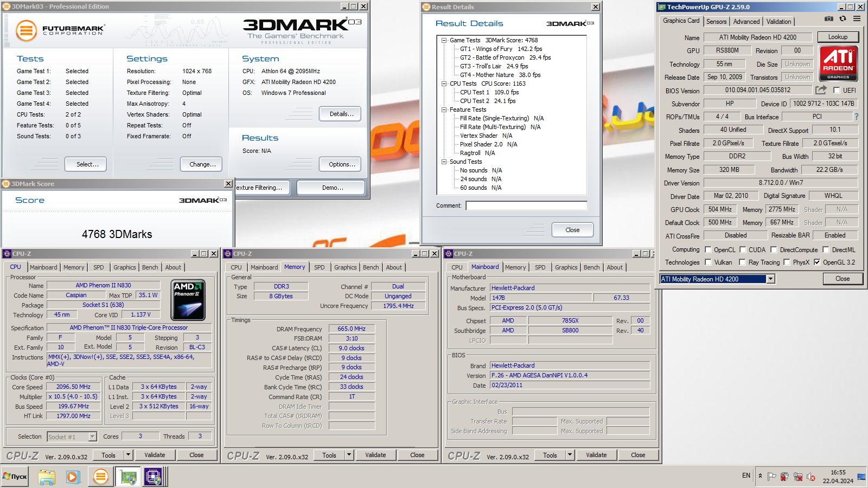Open the GPU selection dropdown in GPU-Z
868x488 pixels.
coord(770,279)
